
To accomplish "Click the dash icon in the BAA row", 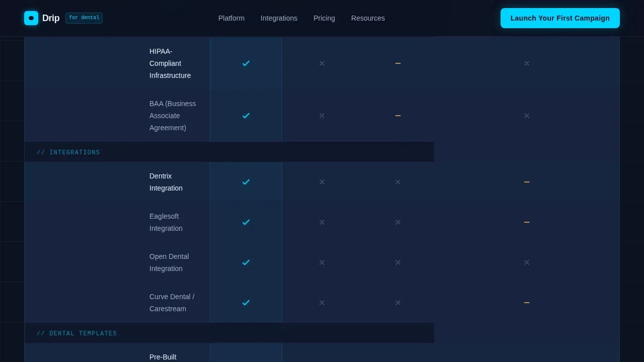I will tap(398, 116).
